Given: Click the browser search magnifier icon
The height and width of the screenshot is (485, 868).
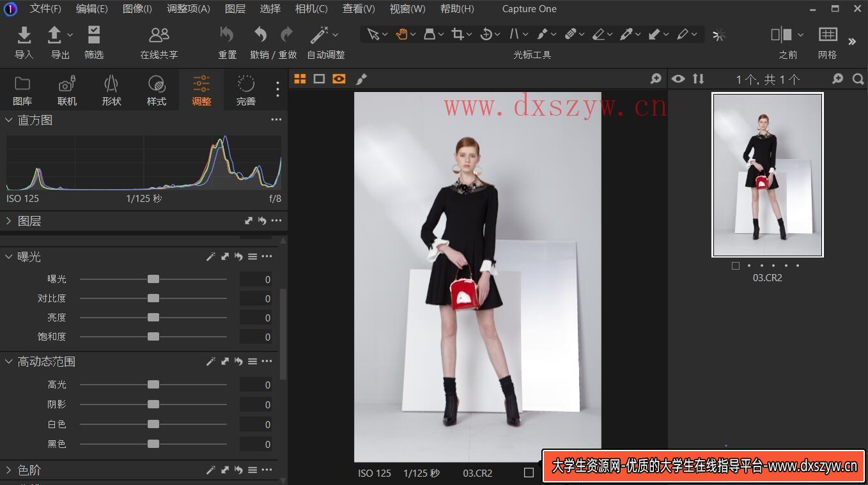Looking at the screenshot, I should tap(858, 79).
